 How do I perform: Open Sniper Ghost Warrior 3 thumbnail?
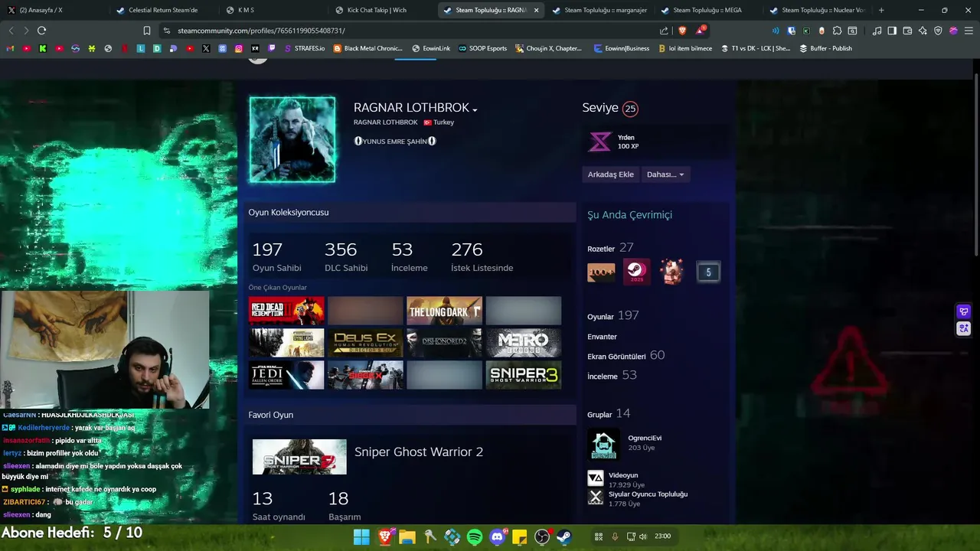click(x=523, y=375)
